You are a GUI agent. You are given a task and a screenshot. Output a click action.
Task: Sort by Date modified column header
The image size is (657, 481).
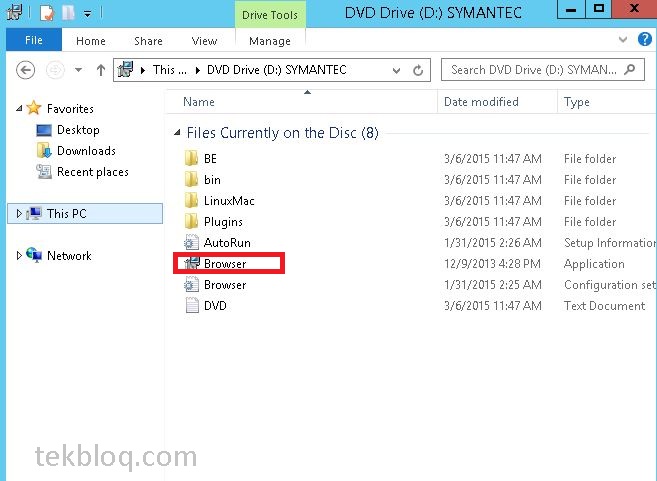point(481,102)
